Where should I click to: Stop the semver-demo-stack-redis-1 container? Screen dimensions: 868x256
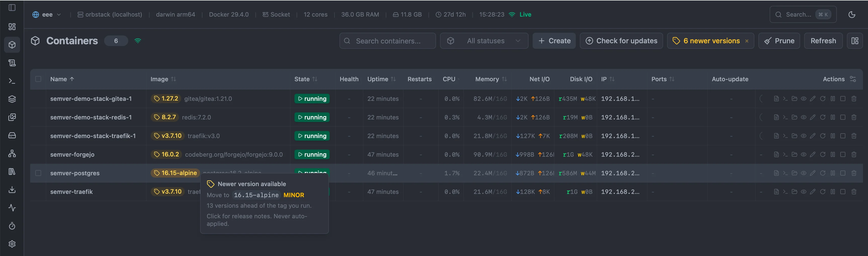[x=843, y=117]
